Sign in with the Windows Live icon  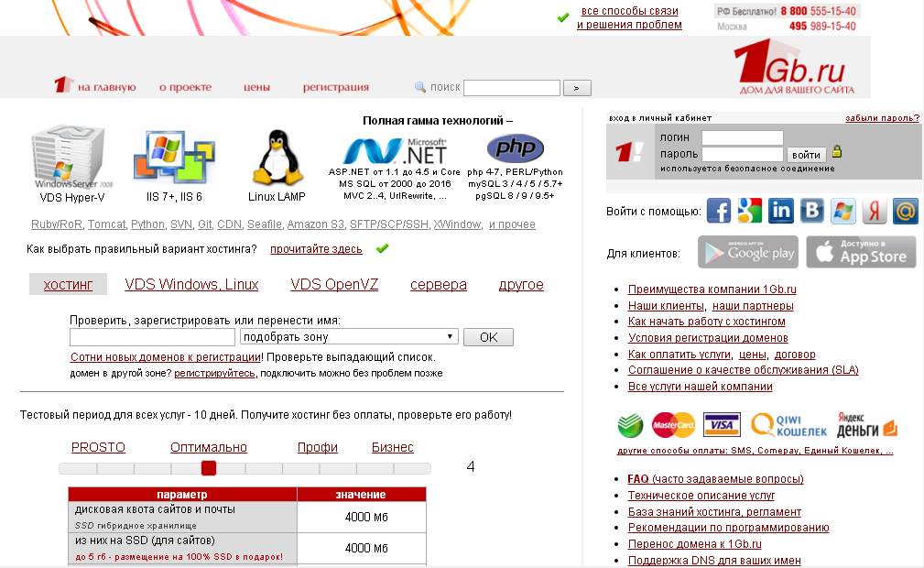coord(843,211)
